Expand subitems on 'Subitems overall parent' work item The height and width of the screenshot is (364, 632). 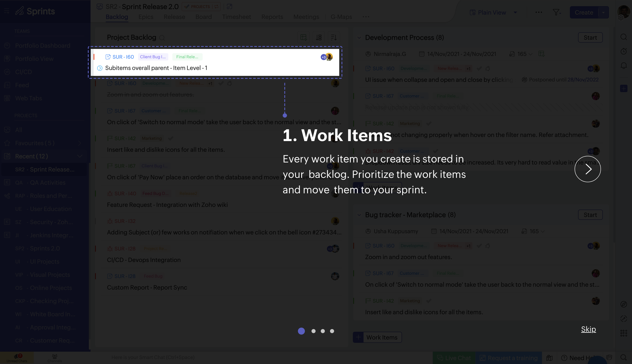(x=99, y=68)
